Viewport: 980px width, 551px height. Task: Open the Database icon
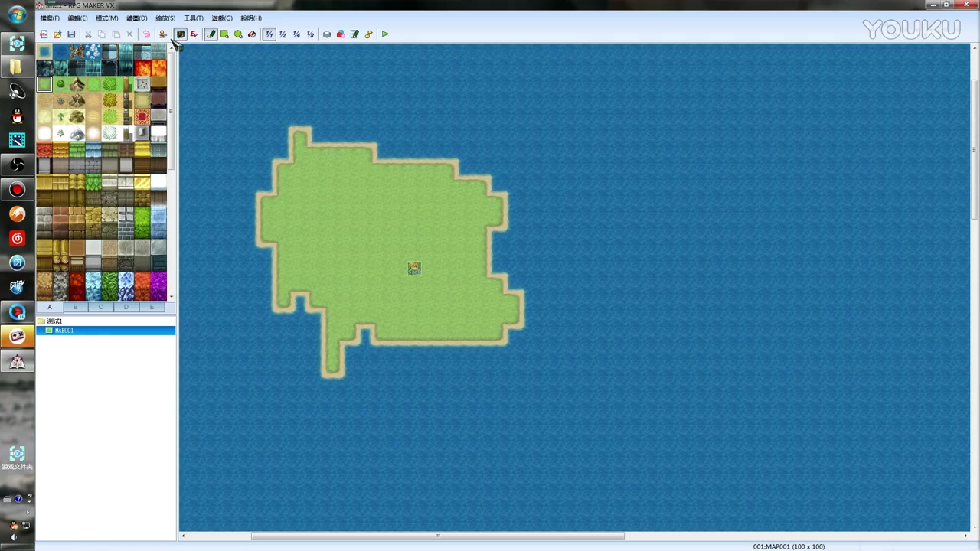tap(327, 34)
